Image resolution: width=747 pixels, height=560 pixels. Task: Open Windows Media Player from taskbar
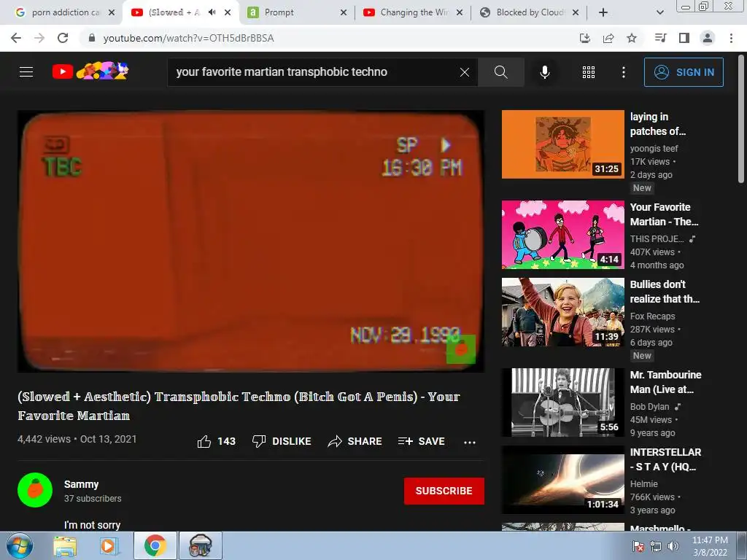[x=108, y=545]
